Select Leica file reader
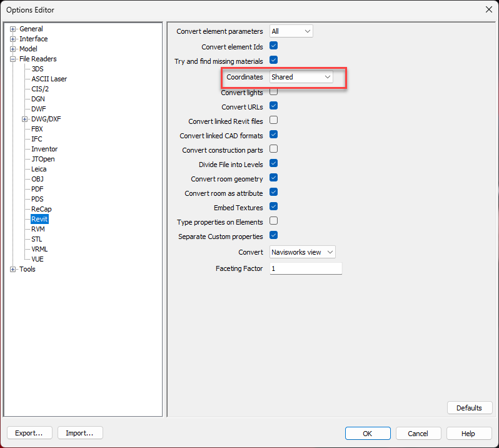 click(39, 170)
